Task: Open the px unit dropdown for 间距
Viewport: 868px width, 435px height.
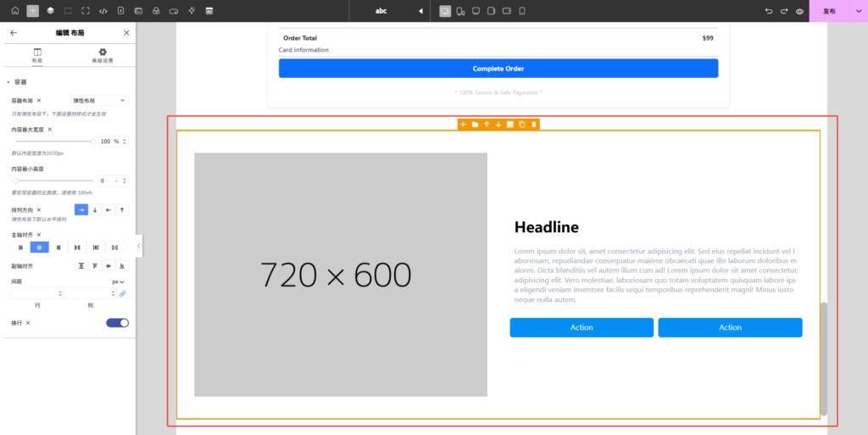Action: coord(118,282)
